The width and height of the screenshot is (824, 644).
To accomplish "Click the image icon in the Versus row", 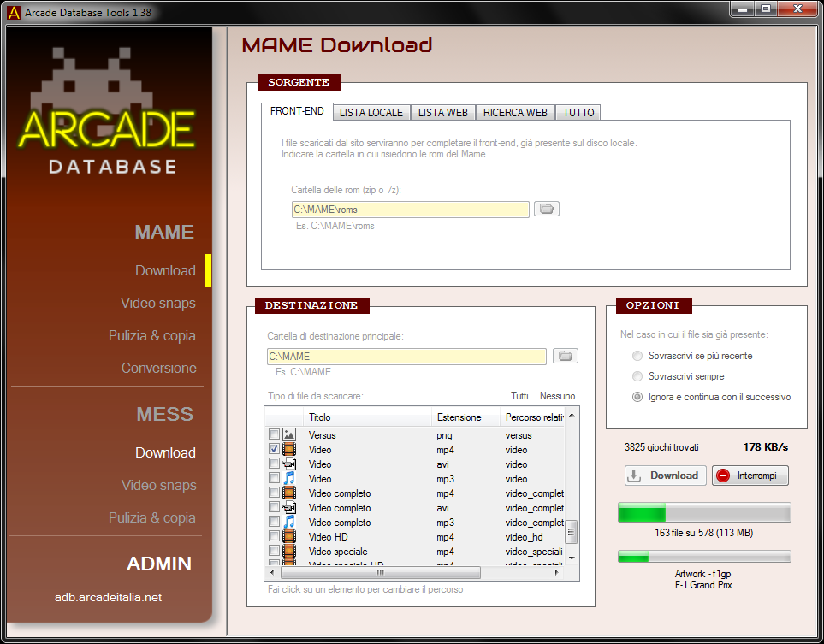I will 289,435.
